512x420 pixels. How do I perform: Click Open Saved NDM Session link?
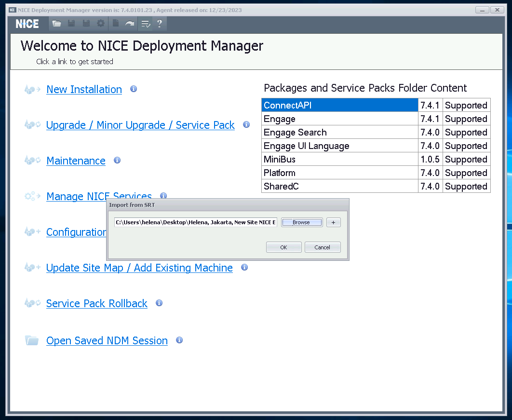point(107,340)
